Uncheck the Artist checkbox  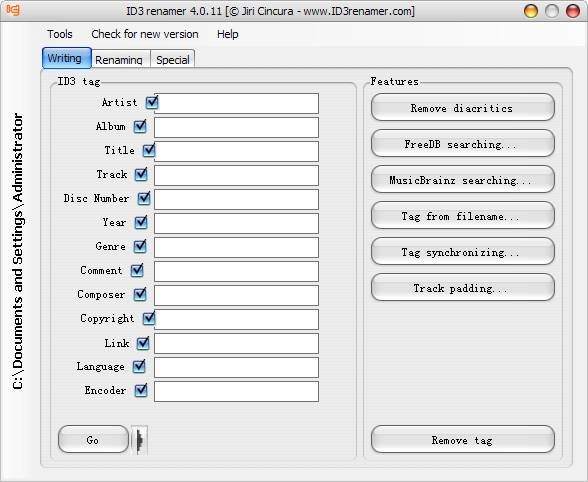coord(152,102)
